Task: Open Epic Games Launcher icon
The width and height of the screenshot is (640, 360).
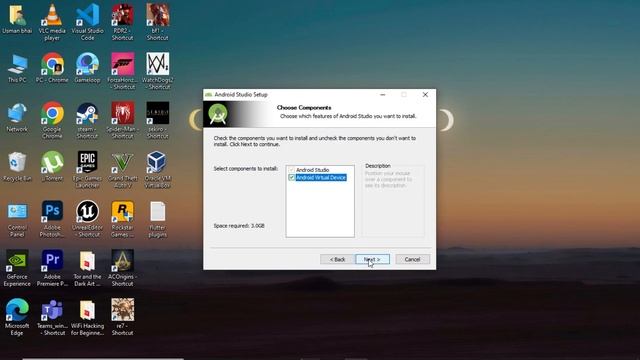Action: [87, 162]
